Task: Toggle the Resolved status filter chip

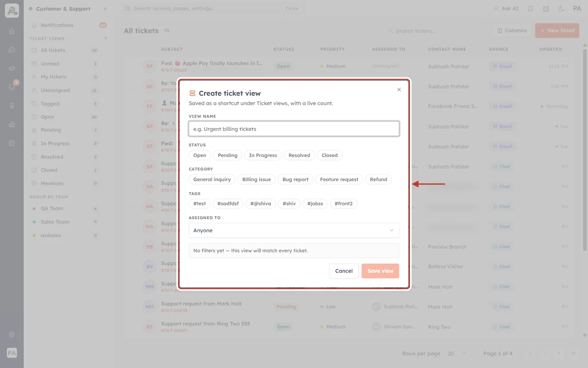Action: click(x=299, y=155)
